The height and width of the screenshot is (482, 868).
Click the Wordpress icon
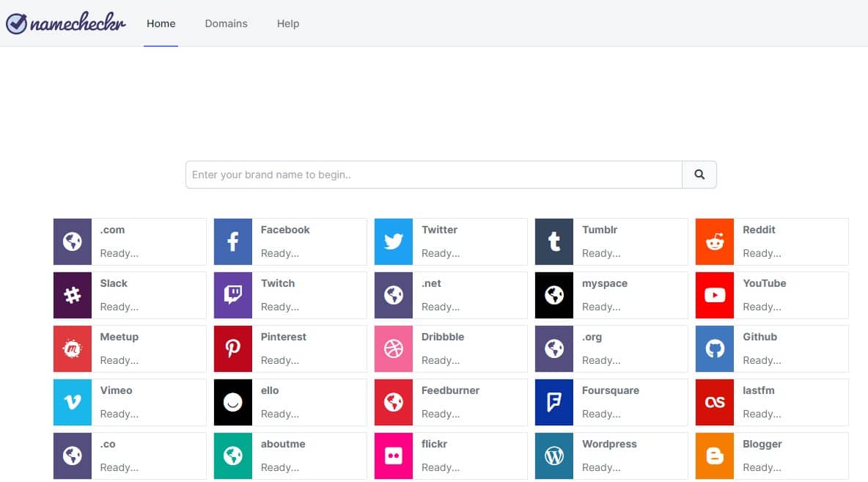[x=554, y=456]
